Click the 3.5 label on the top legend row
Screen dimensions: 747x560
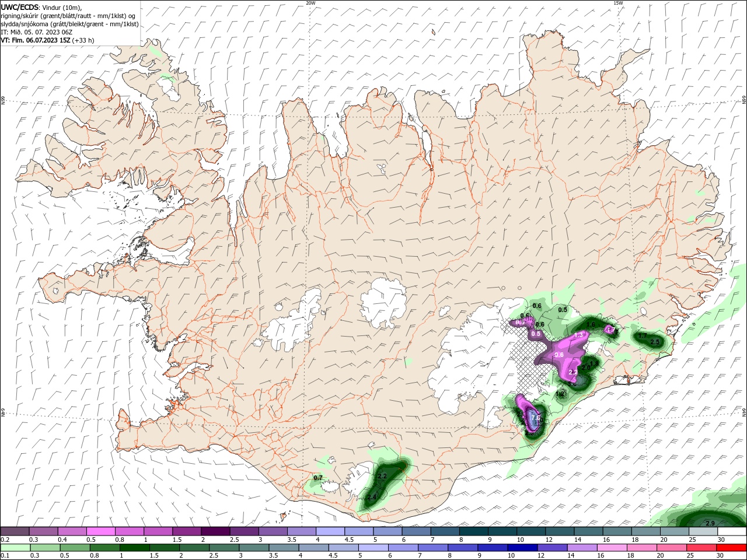click(x=291, y=540)
